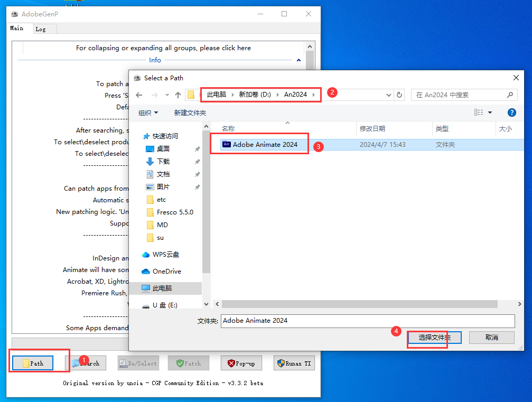Refresh the An2024 folder view

click(x=399, y=95)
